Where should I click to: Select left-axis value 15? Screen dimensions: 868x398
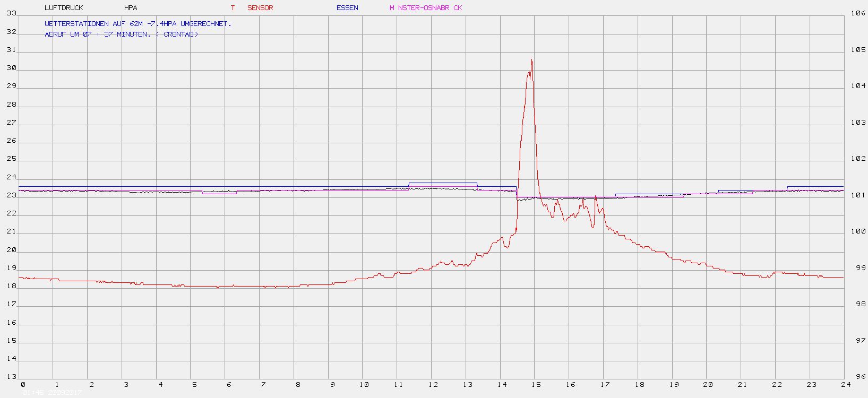point(11,341)
